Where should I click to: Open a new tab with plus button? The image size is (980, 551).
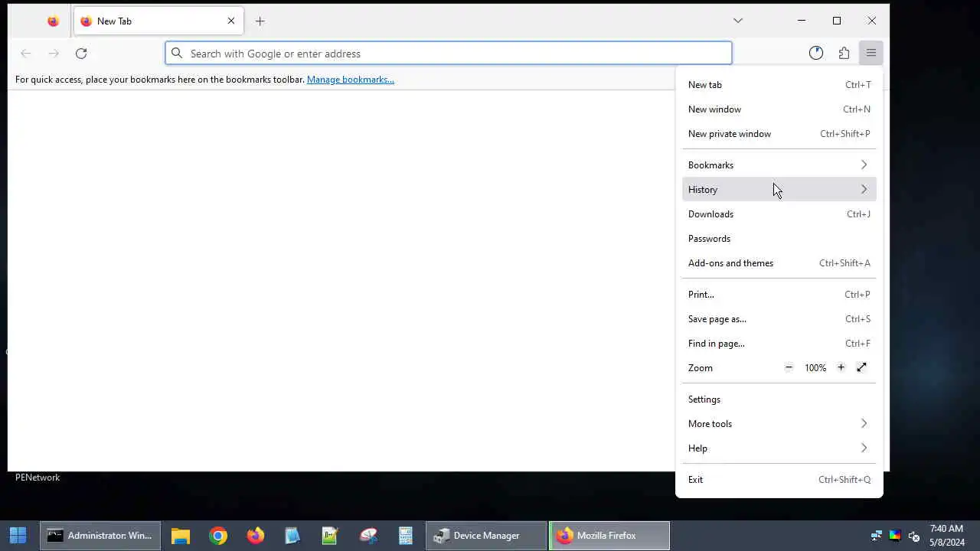(260, 21)
